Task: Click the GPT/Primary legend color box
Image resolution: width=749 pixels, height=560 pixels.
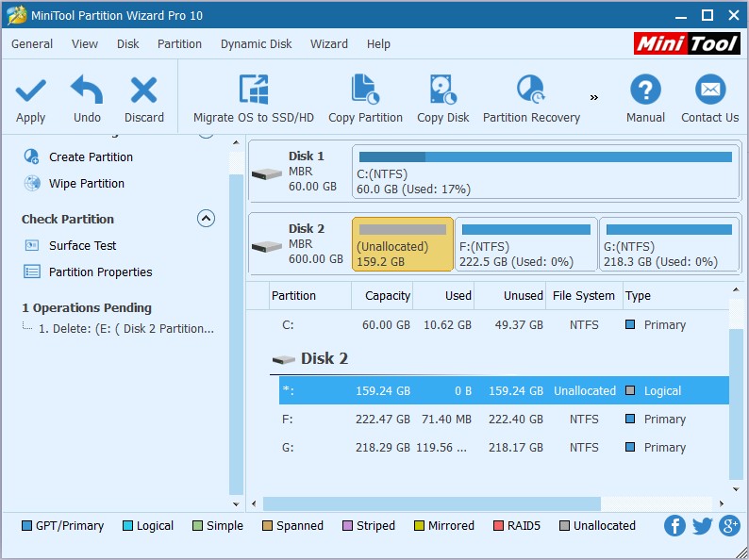Action: click(26, 526)
